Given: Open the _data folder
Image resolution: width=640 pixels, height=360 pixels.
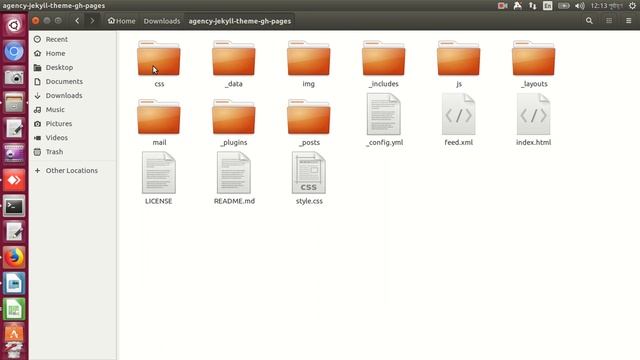Looking at the screenshot, I should pyautogui.click(x=233, y=58).
